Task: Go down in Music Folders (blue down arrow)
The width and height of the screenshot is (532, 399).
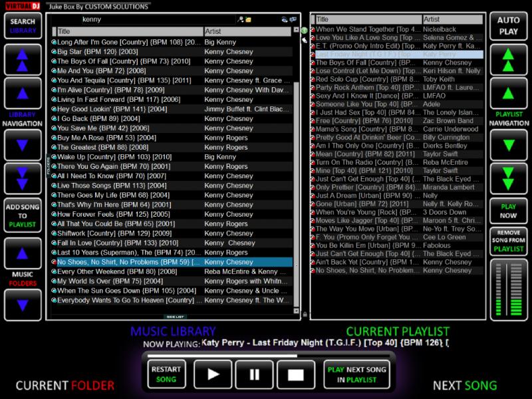Action: (23, 305)
